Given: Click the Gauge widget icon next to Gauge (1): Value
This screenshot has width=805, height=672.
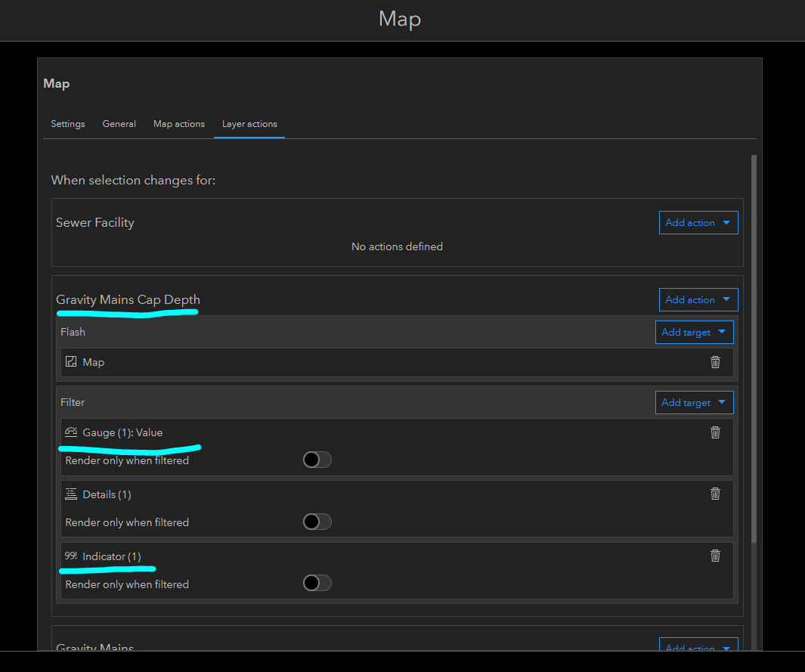Looking at the screenshot, I should (71, 432).
